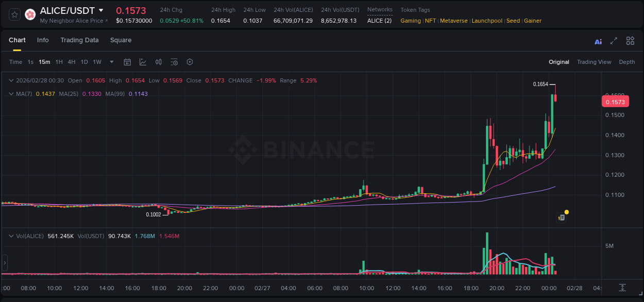This screenshot has width=644, height=302.
Task: Click the indicators icon with eye symbol
Action: (174, 62)
